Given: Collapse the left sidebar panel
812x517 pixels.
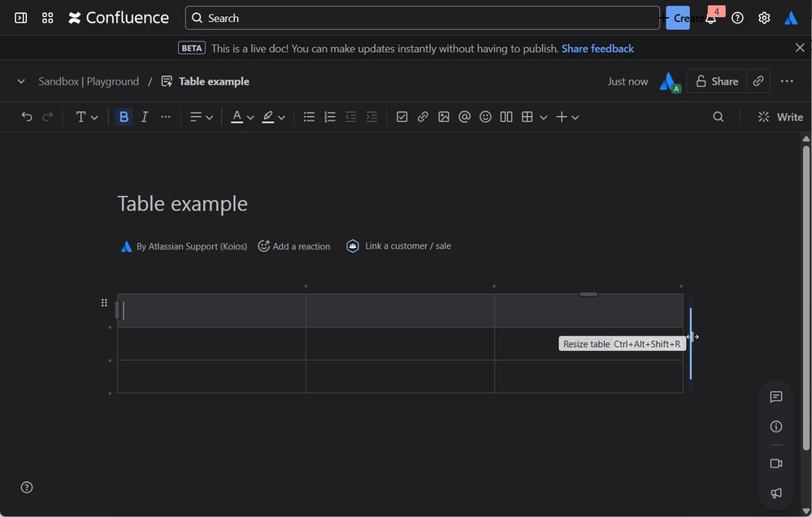Looking at the screenshot, I should click(x=21, y=18).
